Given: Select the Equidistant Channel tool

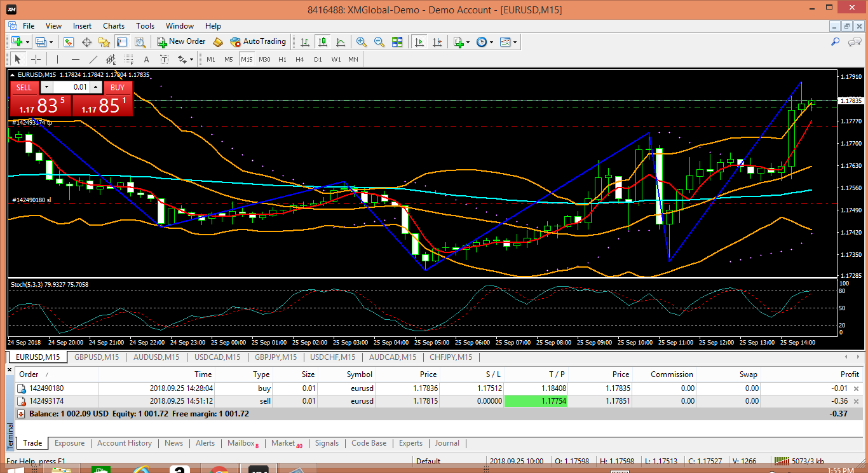Looking at the screenshot, I should (111, 59).
